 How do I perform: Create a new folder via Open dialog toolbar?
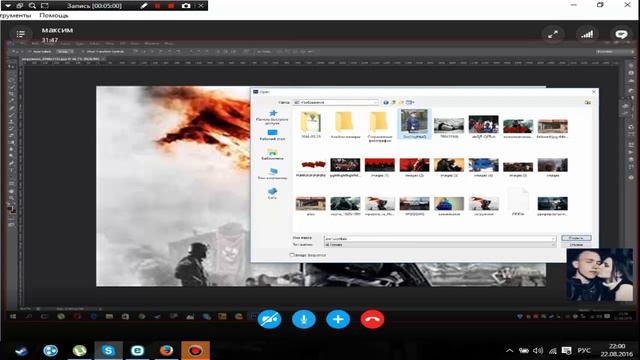402,102
